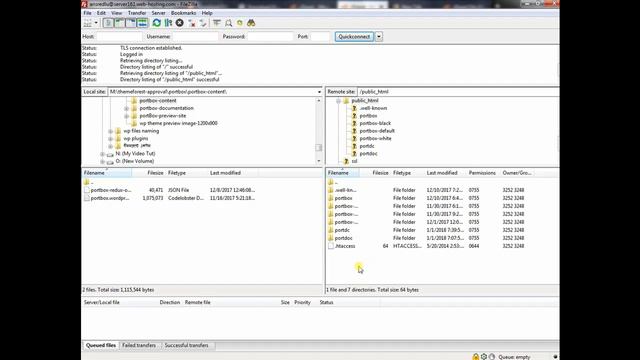The width and height of the screenshot is (640, 360).
Task: Click the reconnect to last server icon
Action: click(203, 23)
